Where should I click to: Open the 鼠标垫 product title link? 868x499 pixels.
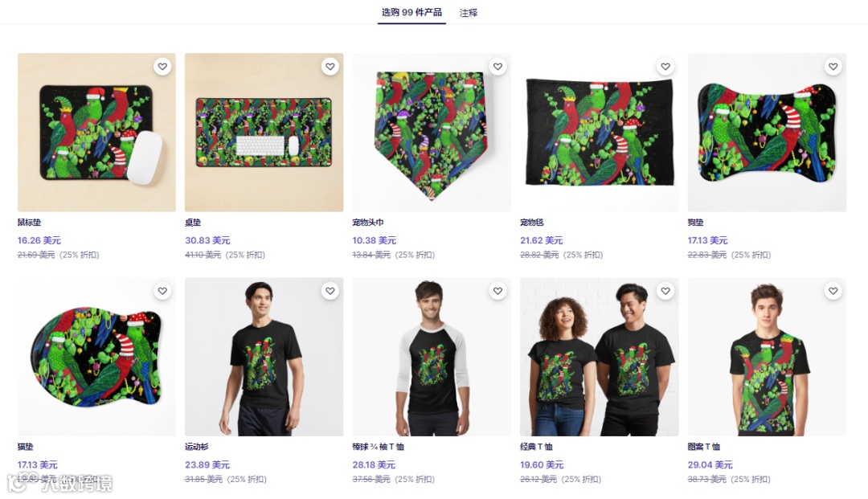pyautogui.click(x=30, y=223)
